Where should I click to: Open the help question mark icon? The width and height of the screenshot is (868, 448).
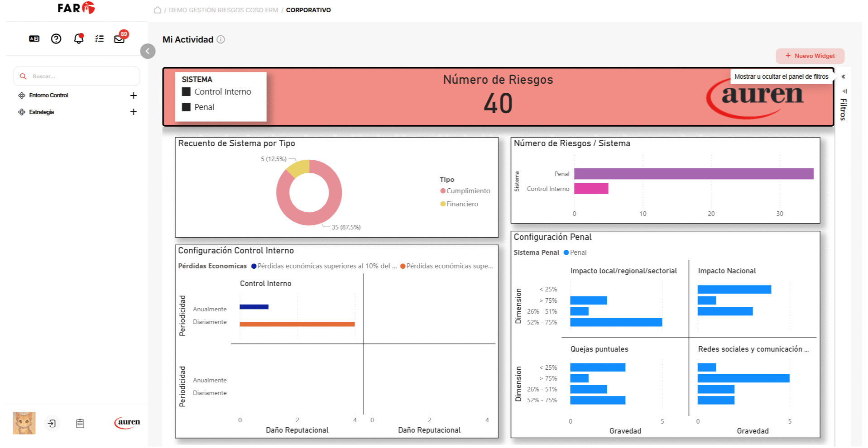pyautogui.click(x=56, y=39)
